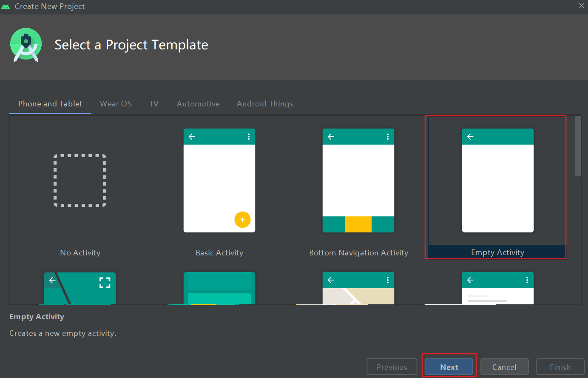Click the 'Creates a new empty activity.' description

(x=62, y=333)
